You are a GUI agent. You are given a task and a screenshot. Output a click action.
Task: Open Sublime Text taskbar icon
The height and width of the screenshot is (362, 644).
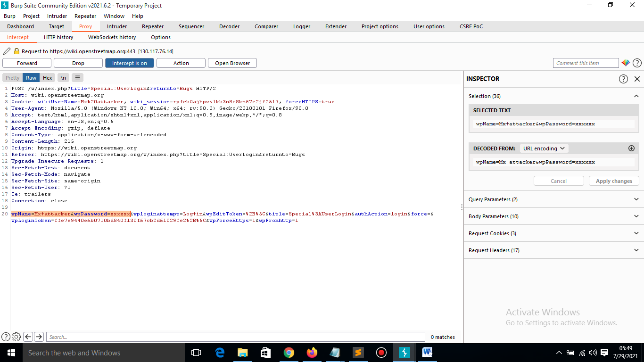click(x=358, y=353)
